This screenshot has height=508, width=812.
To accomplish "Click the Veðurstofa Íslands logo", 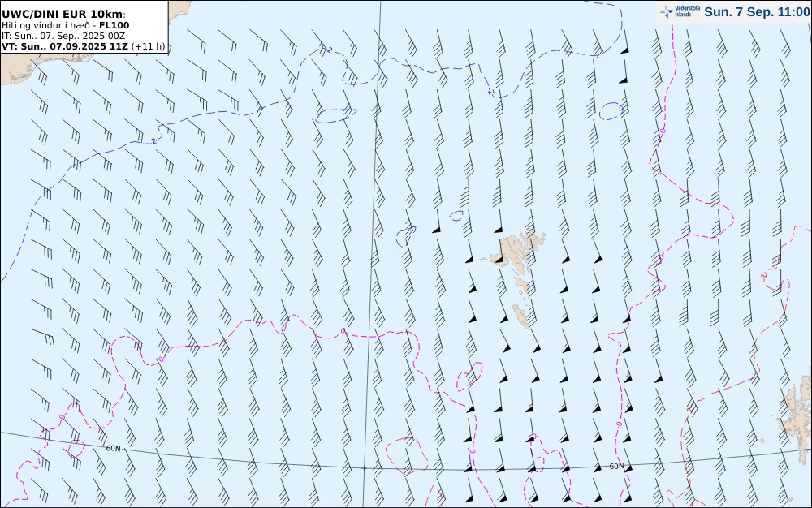I will [680, 11].
